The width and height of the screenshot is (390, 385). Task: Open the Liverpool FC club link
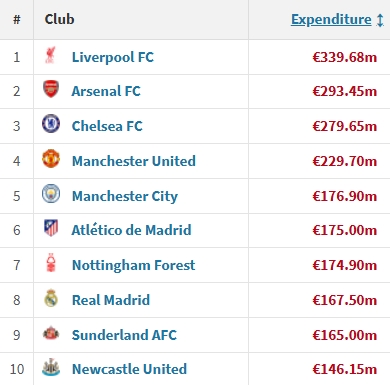113,57
